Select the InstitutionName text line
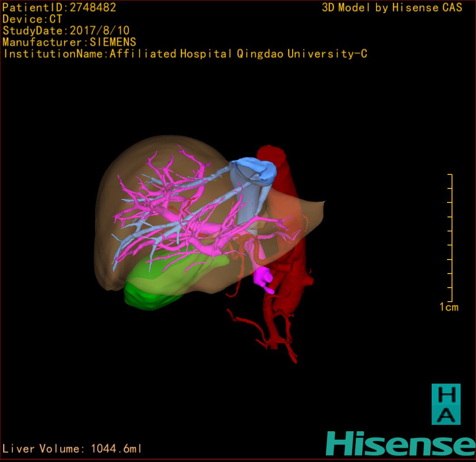The width and height of the screenshot is (476, 462). pos(185,54)
